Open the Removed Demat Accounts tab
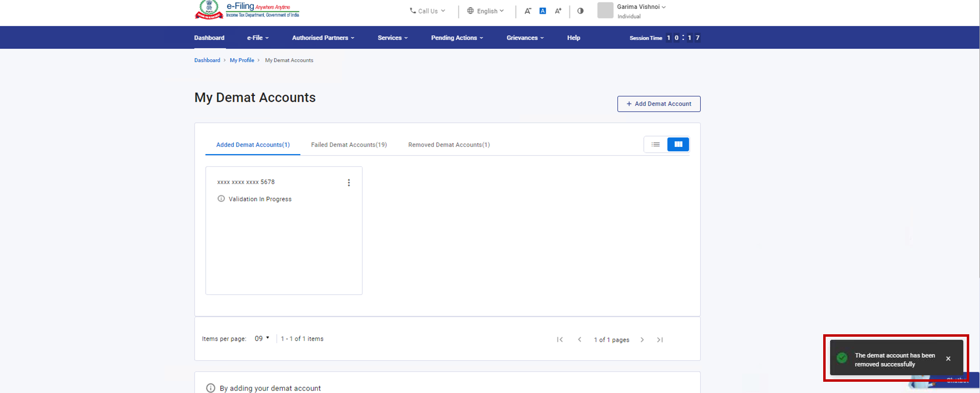This screenshot has width=980, height=393. (449, 145)
